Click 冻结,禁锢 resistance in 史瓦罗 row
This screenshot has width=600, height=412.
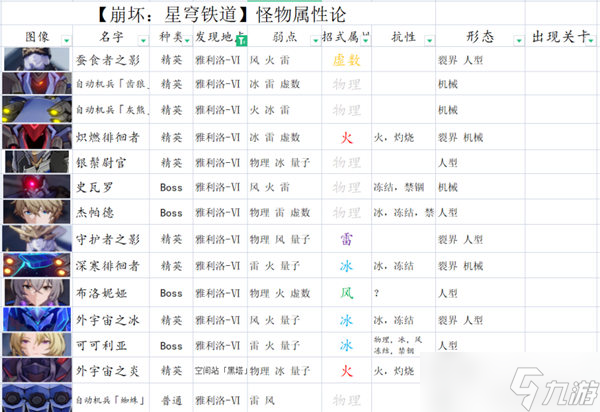[399, 187]
